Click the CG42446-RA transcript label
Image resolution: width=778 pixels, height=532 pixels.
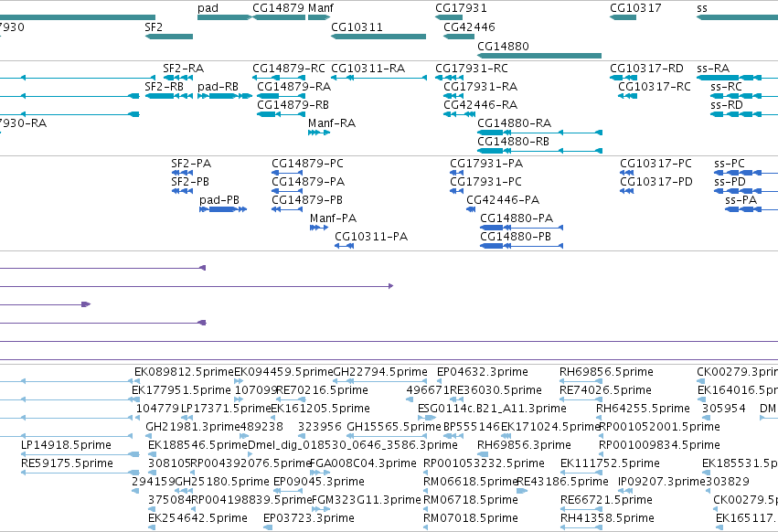pyautogui.click(x=480, y=105)
